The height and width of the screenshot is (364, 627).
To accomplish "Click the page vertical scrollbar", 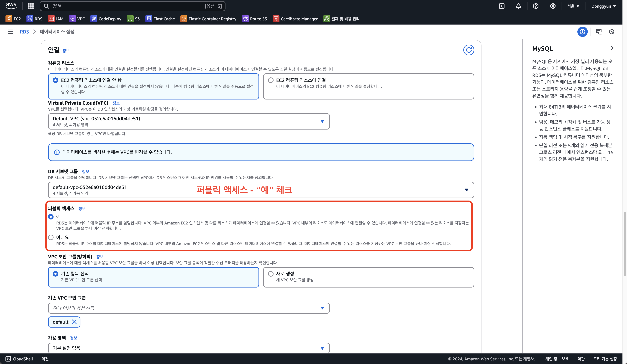I will click(624, 244).
